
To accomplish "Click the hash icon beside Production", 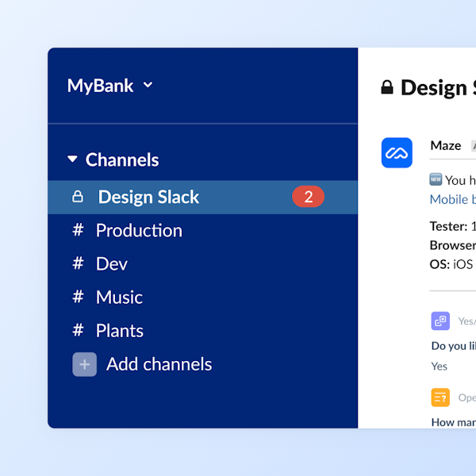I will click(78, 230).
